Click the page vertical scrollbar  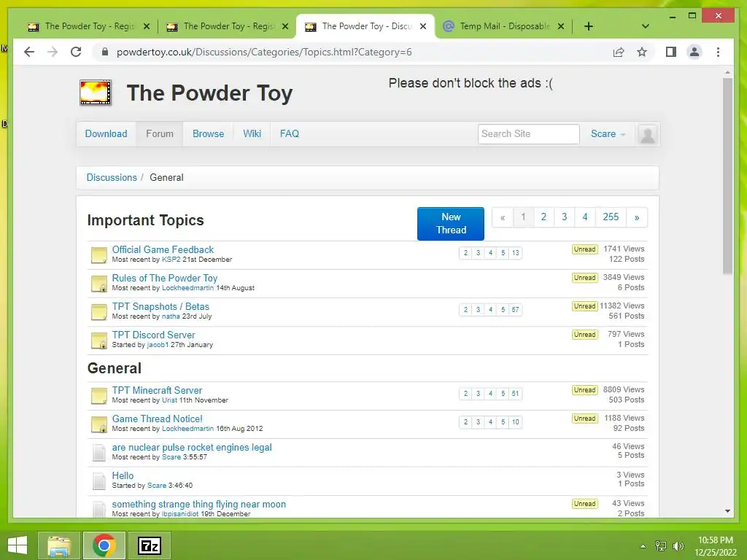point(727,176)
